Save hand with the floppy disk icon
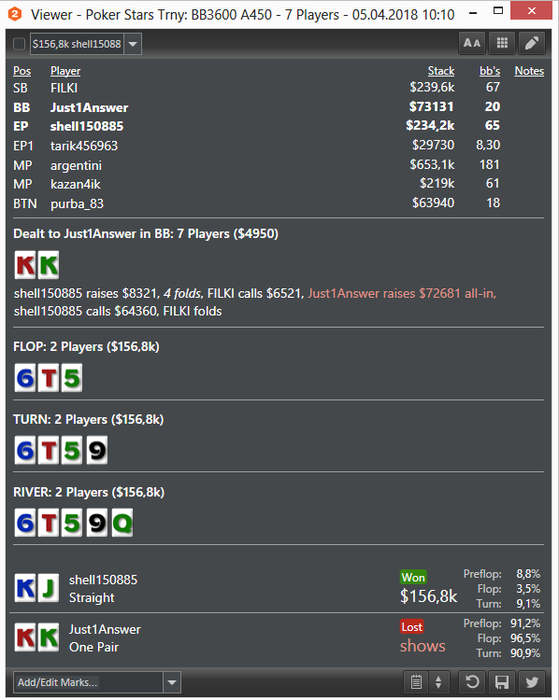559x700 pixels. 502,682
